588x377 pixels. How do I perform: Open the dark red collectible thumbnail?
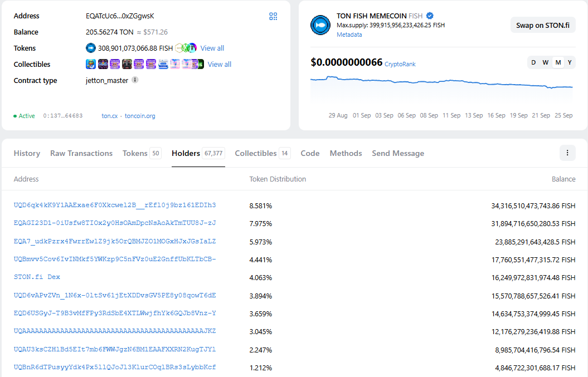click(127, 64)
